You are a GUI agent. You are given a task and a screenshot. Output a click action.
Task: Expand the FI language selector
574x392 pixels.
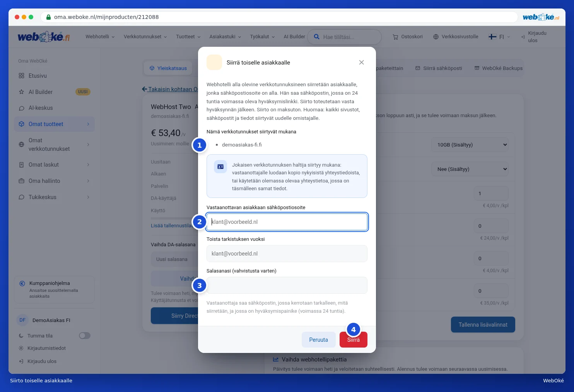(499, 37)
